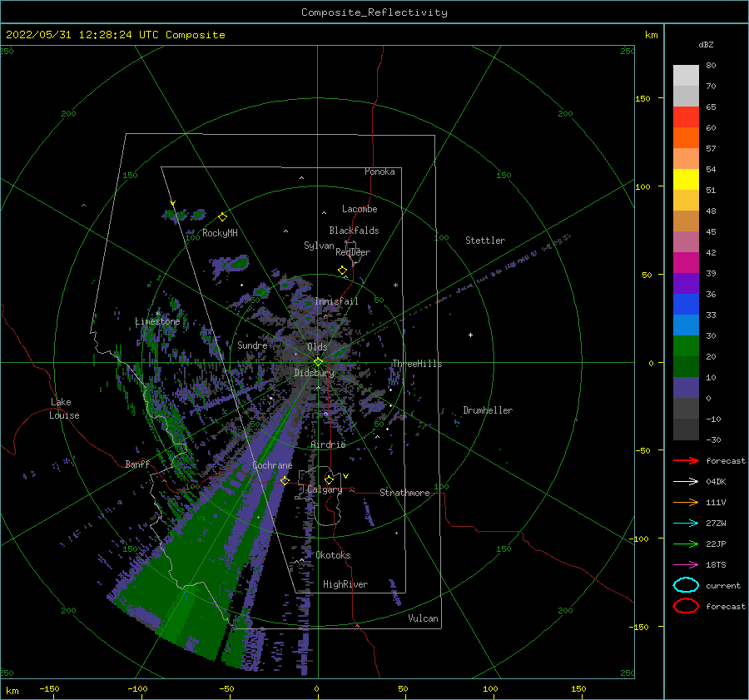
Task: Click the HighRiver label
Action: 345,584
